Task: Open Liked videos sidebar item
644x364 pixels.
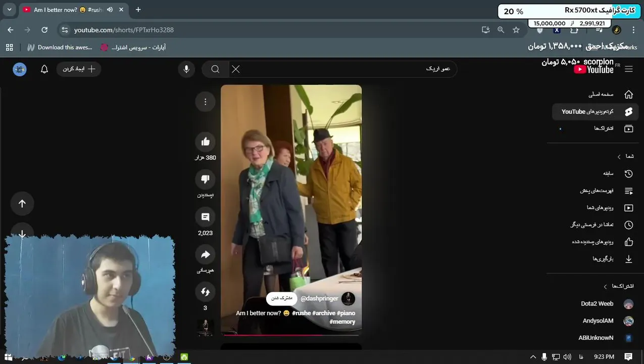Action: point(595,242)
